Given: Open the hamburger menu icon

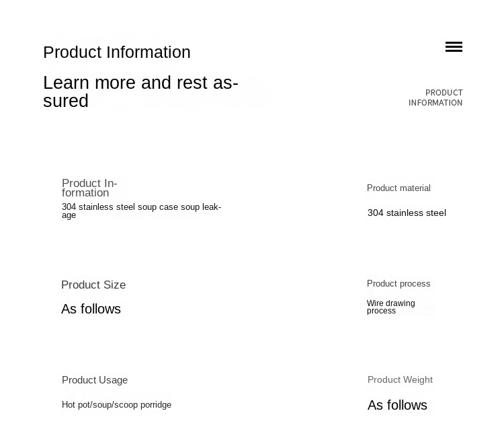Looking at the screenshot, I should click(454, 46).
